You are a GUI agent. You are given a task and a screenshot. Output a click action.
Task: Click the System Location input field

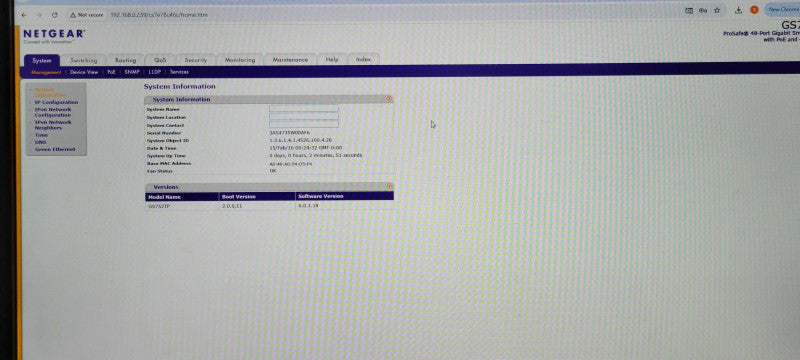pyautogui.click(x=304, y=116)
